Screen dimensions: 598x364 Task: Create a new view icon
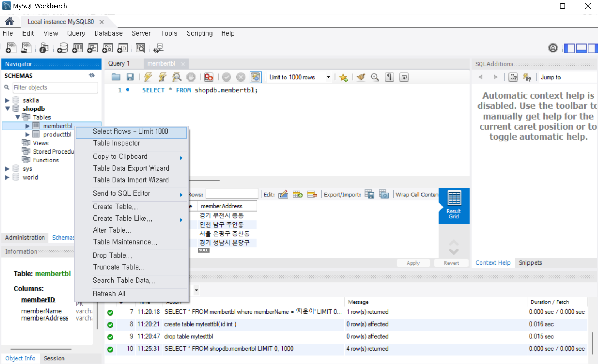(x=92, y=48)
